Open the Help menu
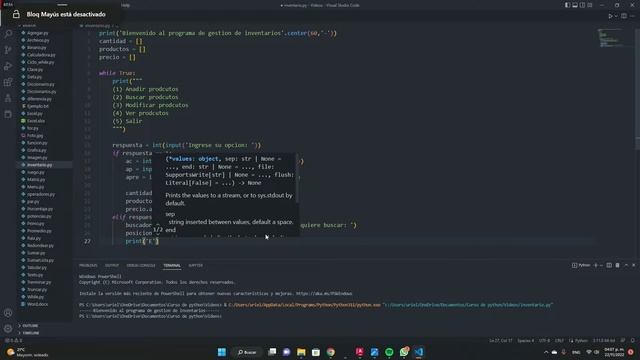The height and width of the screenshot is (360, 640). click(x=125, y=5)
